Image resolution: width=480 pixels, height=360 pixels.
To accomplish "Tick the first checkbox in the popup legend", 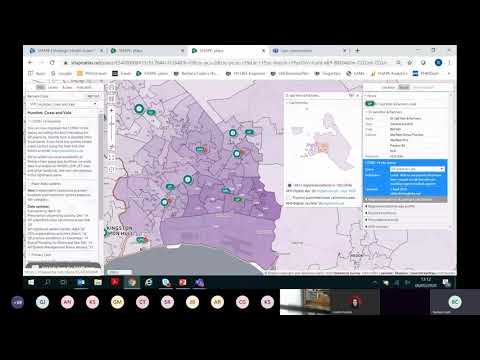I will point(289,185).
